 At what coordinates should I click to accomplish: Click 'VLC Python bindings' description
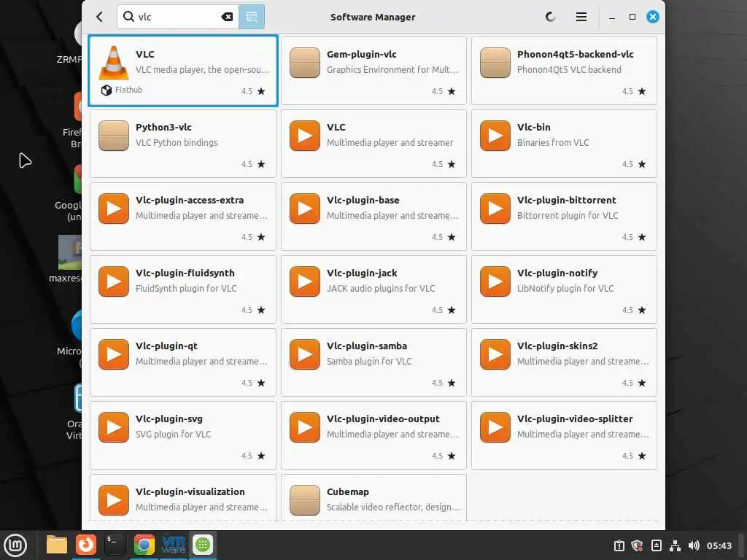(x=177, y=142)
